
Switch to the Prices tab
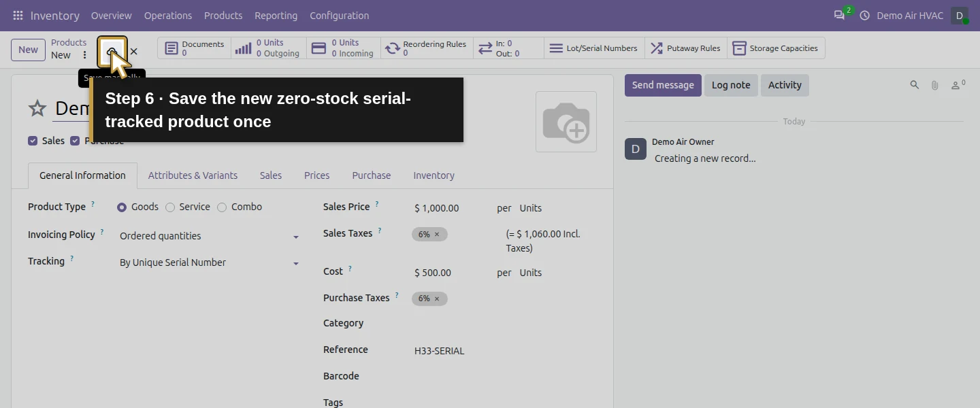(x=316, y=175)
